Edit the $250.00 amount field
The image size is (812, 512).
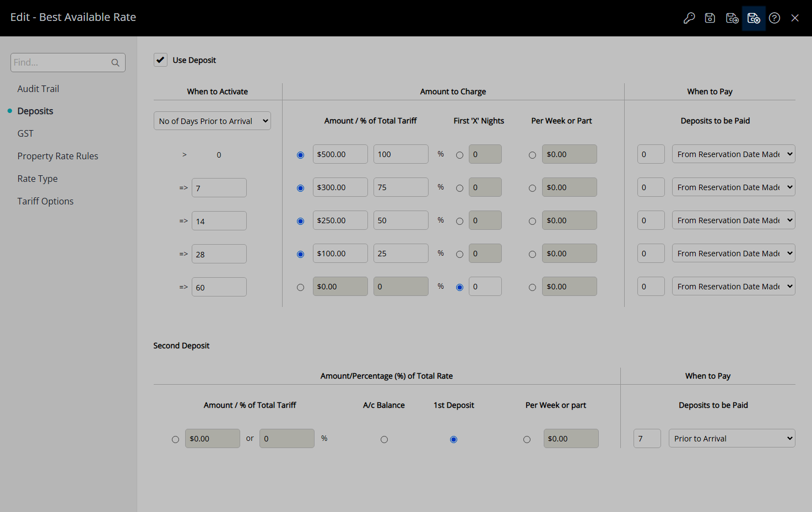click(340, 220)
